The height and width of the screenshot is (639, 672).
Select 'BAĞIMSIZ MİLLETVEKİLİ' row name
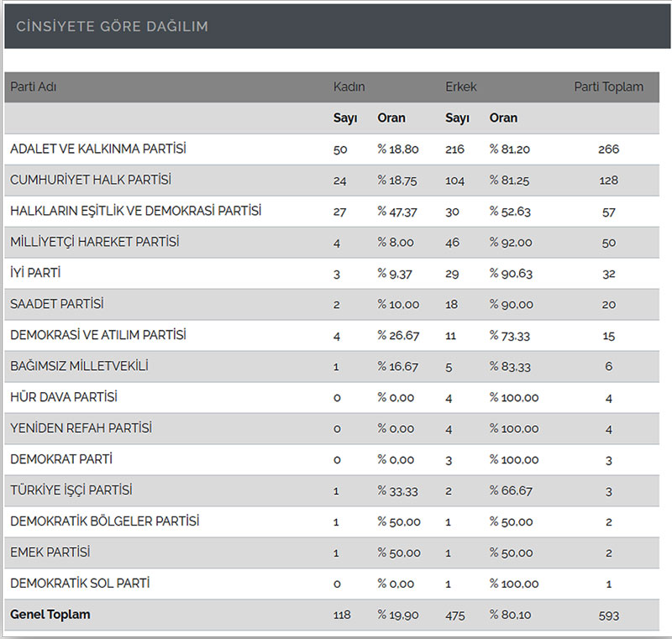[79, 366]
